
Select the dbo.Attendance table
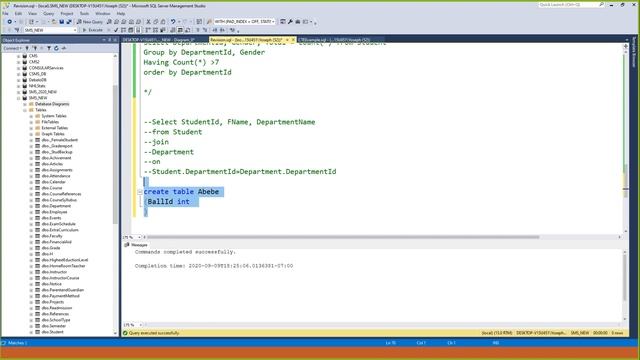[56, 176]
